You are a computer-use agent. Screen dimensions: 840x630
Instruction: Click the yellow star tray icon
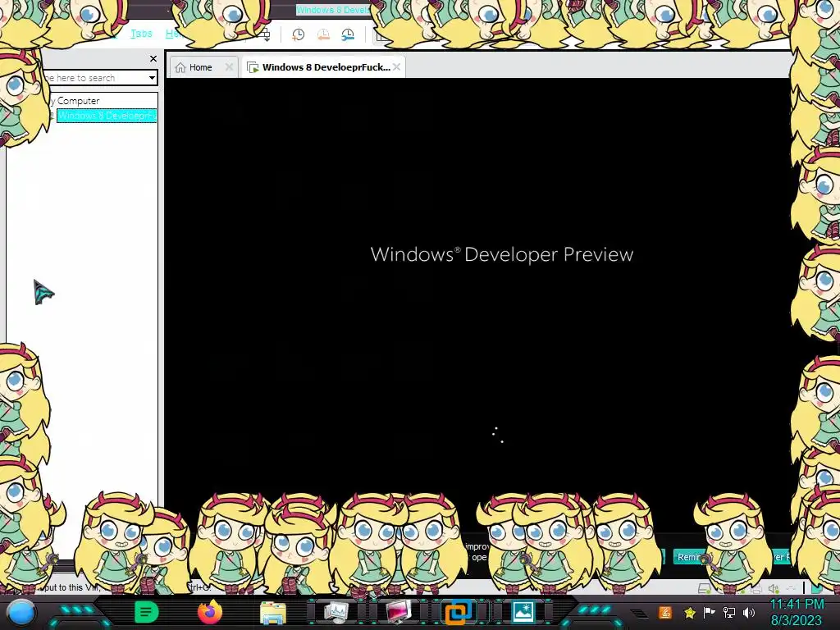689,612
